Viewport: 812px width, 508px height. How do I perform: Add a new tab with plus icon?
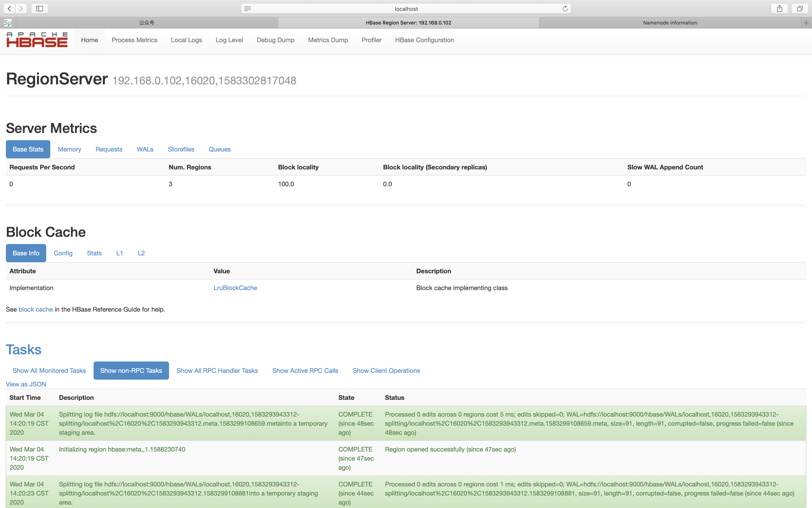tap(806, 23)
